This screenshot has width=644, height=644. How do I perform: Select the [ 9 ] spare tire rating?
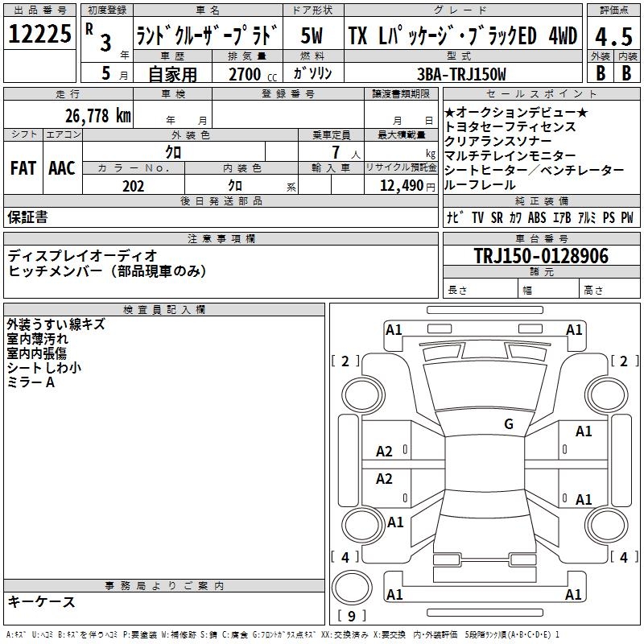click(x=352, y=616)
